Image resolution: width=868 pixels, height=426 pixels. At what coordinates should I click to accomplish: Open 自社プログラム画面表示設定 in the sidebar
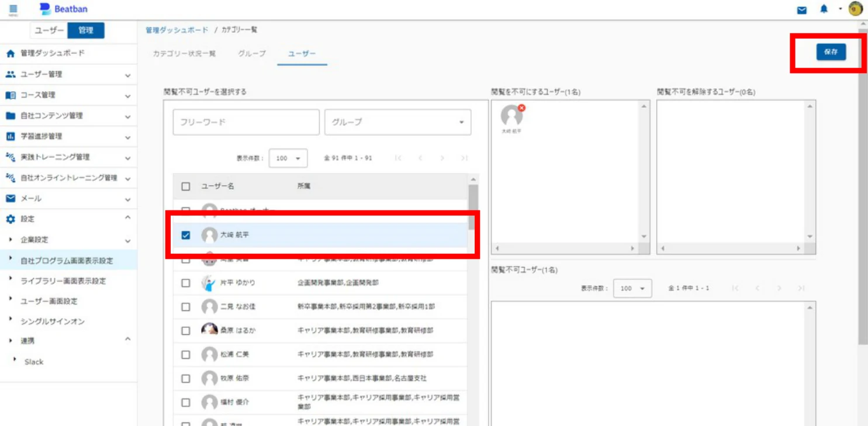68,261
